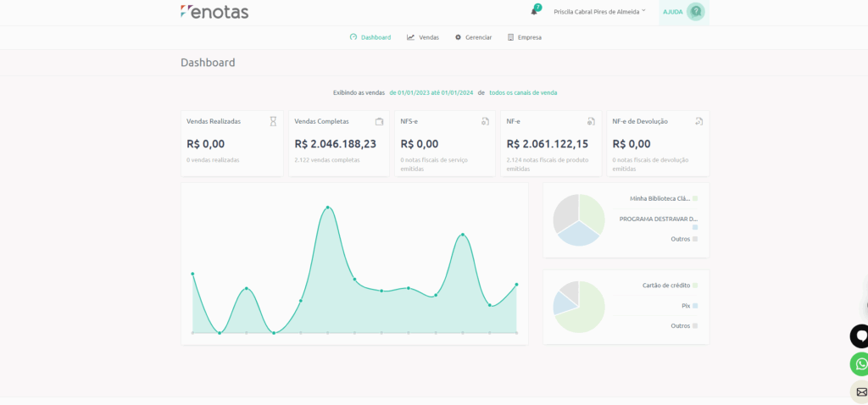Screen dimensions: 868x405
Task: Click the notification count badge 7
Action: (x=538, y=7)
